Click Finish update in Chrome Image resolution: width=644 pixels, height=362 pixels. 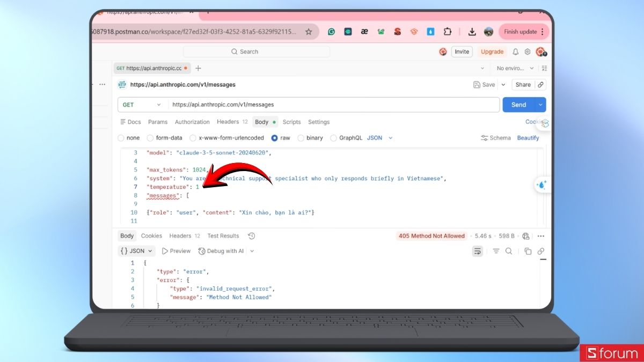pyautogui.click(x=524, y=32)
